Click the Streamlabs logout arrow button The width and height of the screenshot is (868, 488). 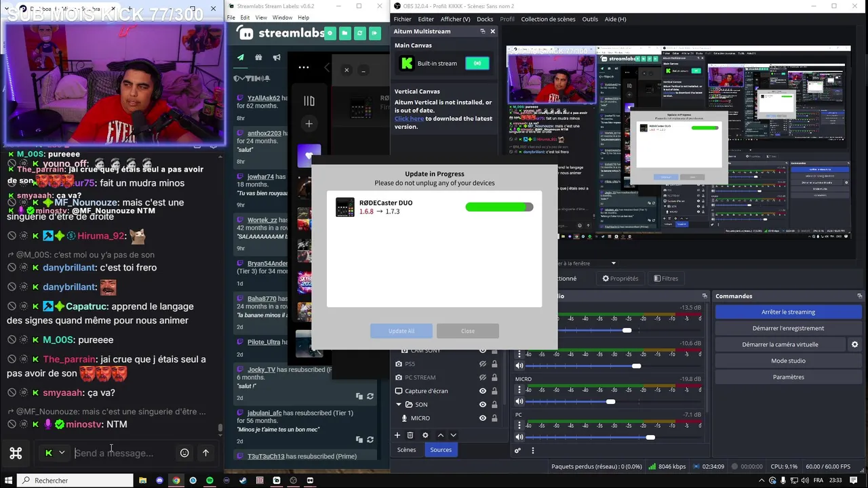pos(374,33)
